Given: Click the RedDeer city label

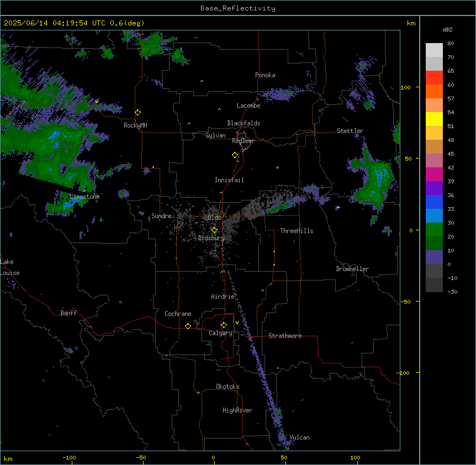Looking at the screenshot, I should click(x=243, y=141).
